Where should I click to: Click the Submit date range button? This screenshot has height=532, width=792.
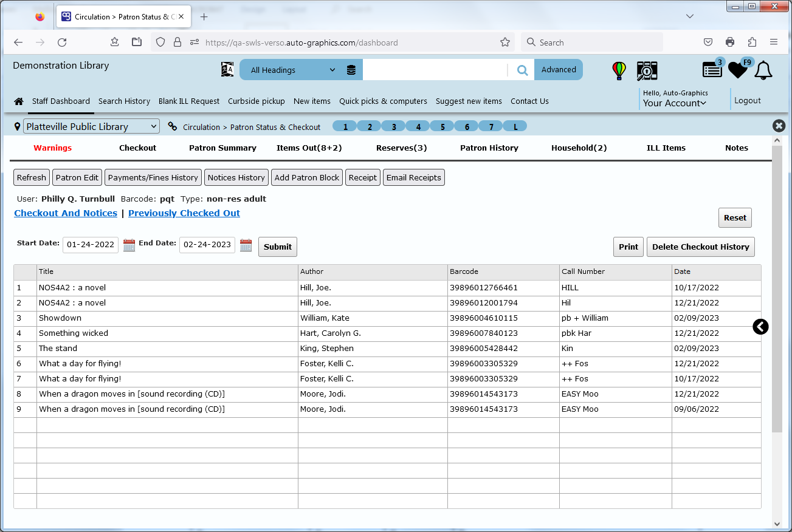click(x=278, y=247)
